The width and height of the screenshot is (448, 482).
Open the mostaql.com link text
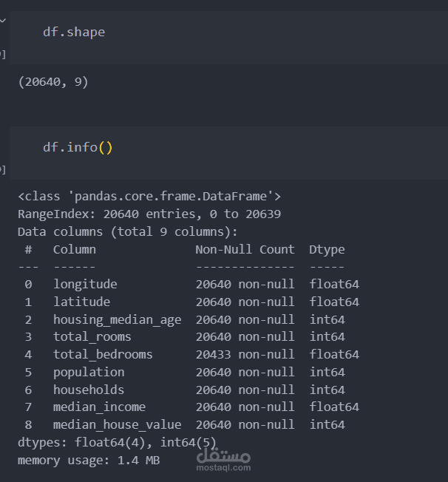click(x=223, y=467)
